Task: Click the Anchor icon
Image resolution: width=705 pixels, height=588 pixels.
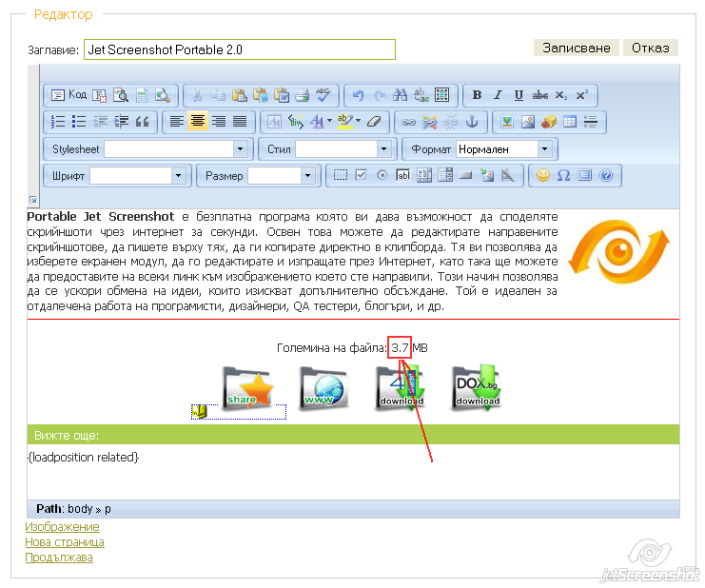Action: point(472,122)
